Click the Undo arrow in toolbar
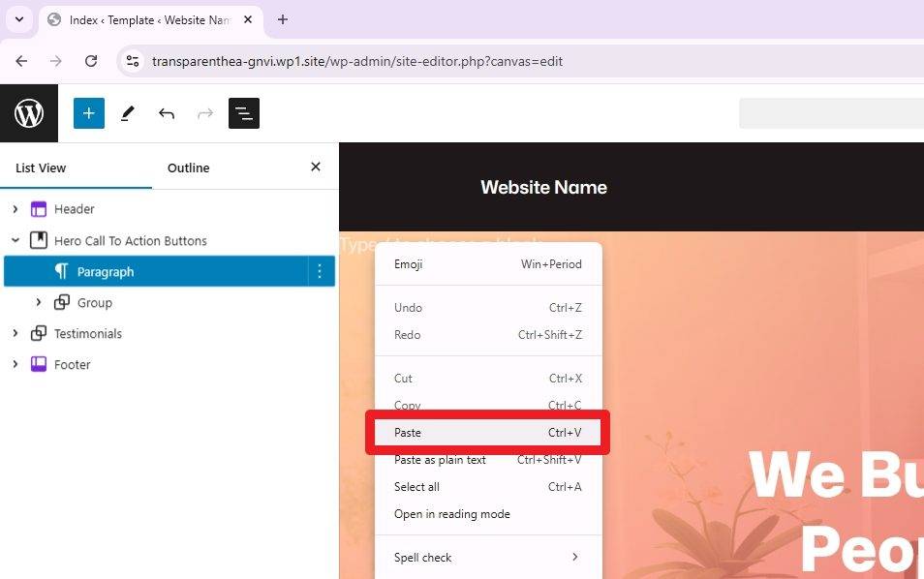 [x=167, y=113]
